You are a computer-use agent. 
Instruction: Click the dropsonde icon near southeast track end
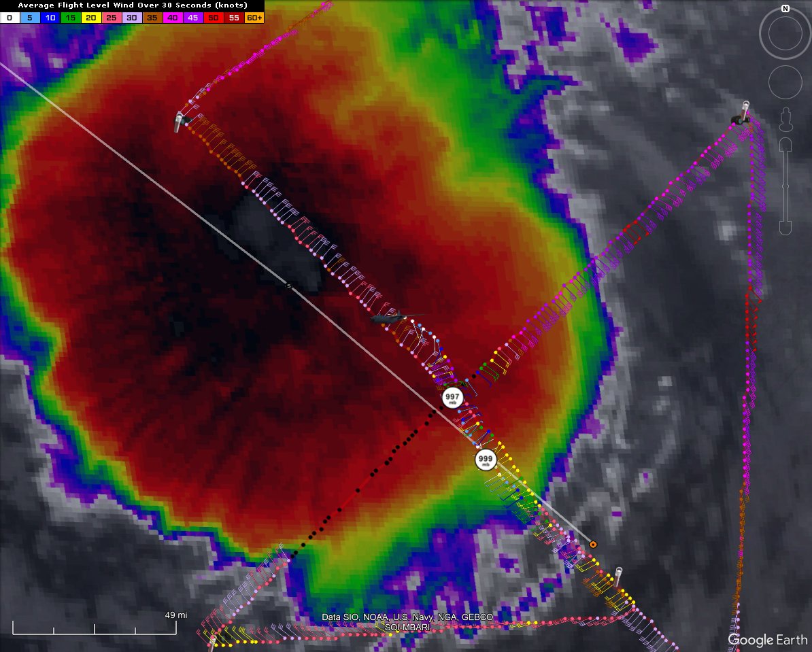click(618, 577)
